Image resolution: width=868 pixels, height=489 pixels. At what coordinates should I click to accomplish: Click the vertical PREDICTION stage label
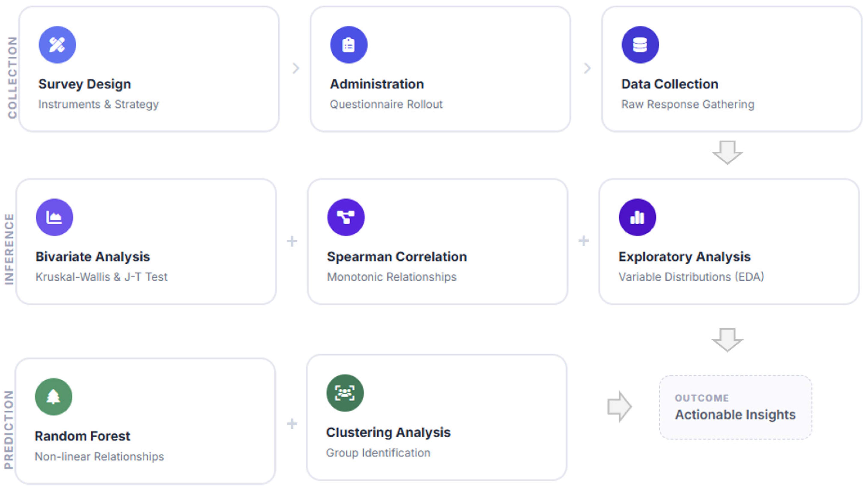[x=9, y=430]
